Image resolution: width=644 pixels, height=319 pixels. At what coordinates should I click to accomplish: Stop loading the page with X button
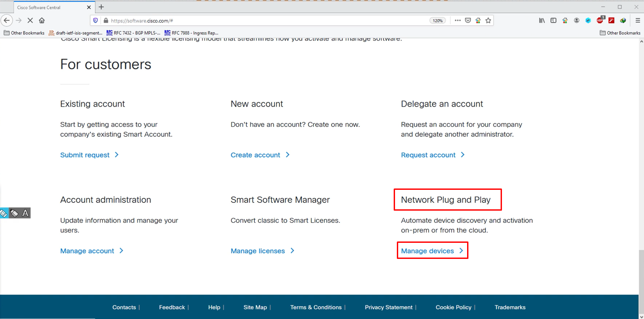pyautogui.click(x=30, y=20)
